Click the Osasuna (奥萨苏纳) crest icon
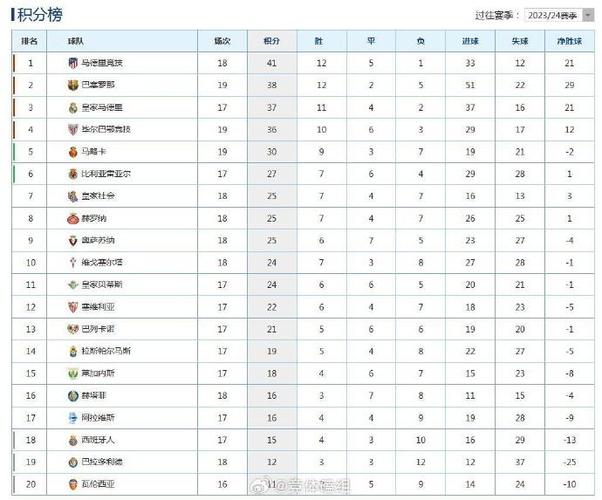 tap(73, 240)
